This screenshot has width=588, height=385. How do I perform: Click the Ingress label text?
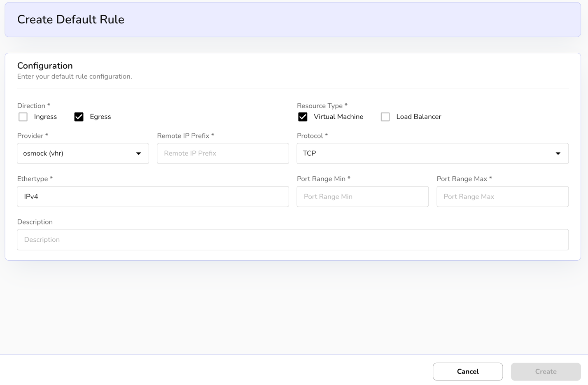click(45, 117)
